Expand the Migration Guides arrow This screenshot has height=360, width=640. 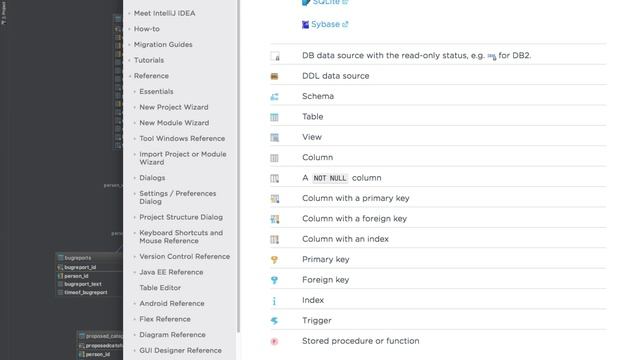point(129,44)
